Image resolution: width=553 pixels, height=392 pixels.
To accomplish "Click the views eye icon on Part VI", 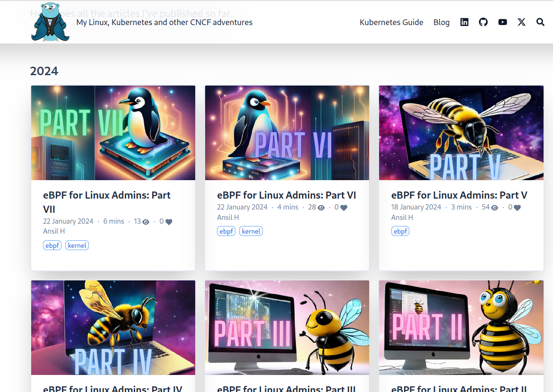I will click(321, 208).
